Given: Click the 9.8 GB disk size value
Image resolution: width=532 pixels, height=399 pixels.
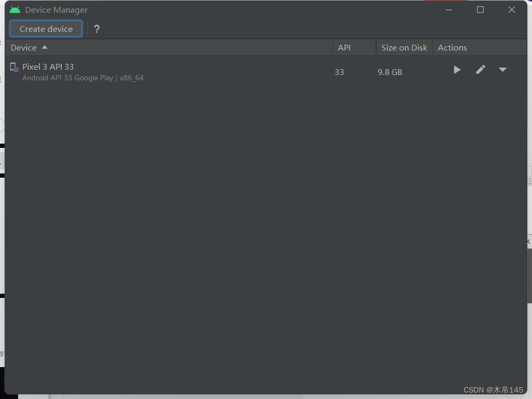Looking at the screenshot, I should (x=389, y=72).
